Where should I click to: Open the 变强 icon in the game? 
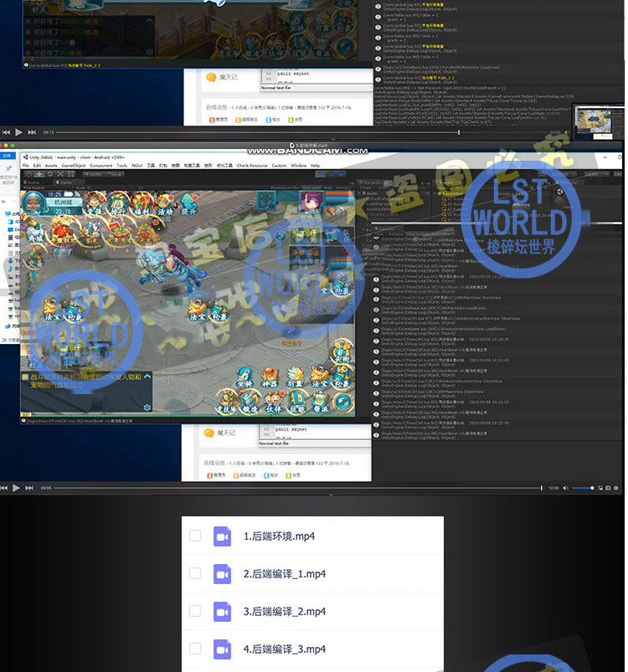coord(95,204)
